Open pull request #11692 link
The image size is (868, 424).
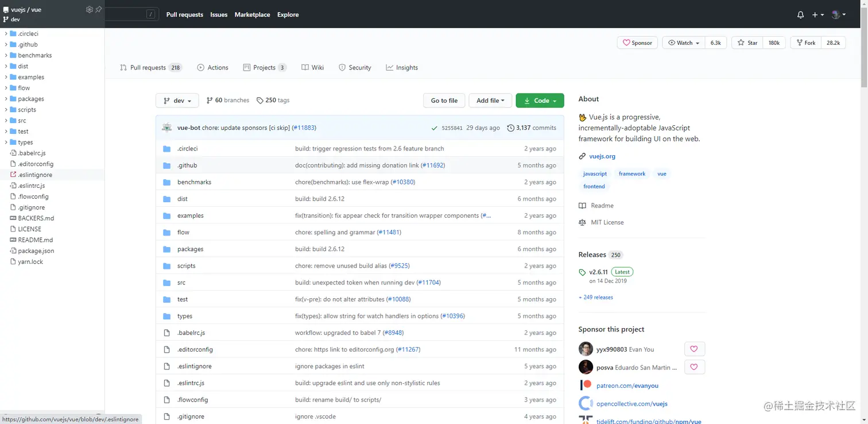(433, 165)
